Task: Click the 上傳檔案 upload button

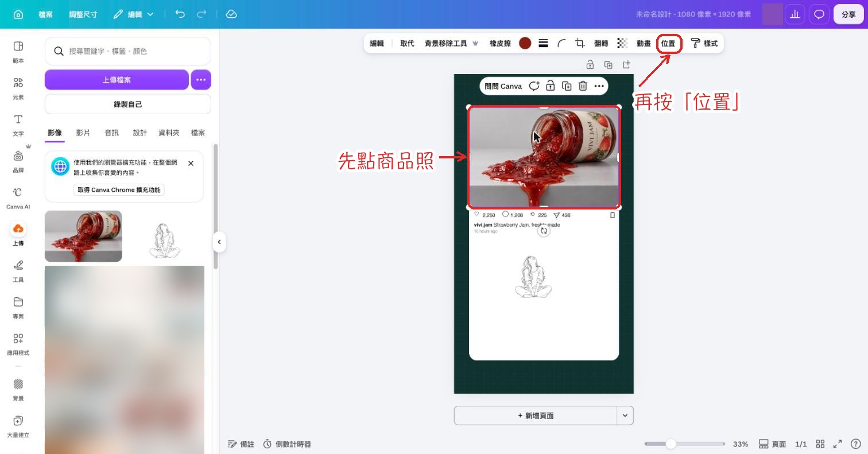Action: [x=117, y=80]
